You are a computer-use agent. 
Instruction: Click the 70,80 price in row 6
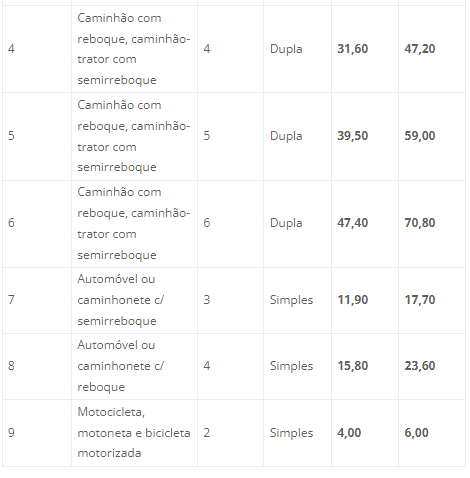[x=420, y=223]
